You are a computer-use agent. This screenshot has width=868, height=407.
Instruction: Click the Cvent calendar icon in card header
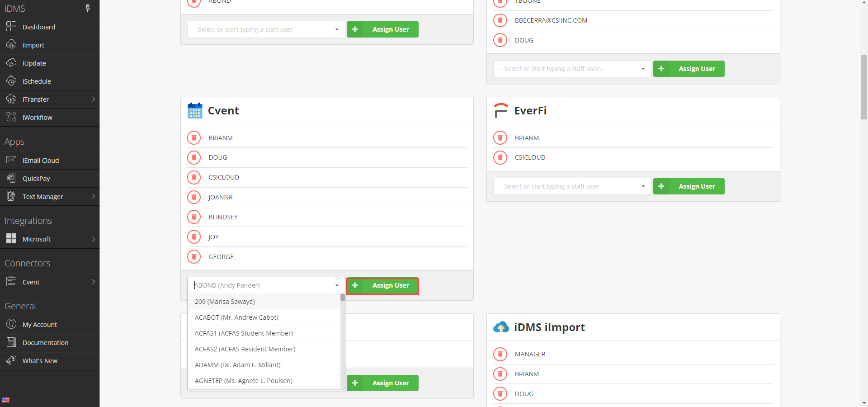coord(195,111)
